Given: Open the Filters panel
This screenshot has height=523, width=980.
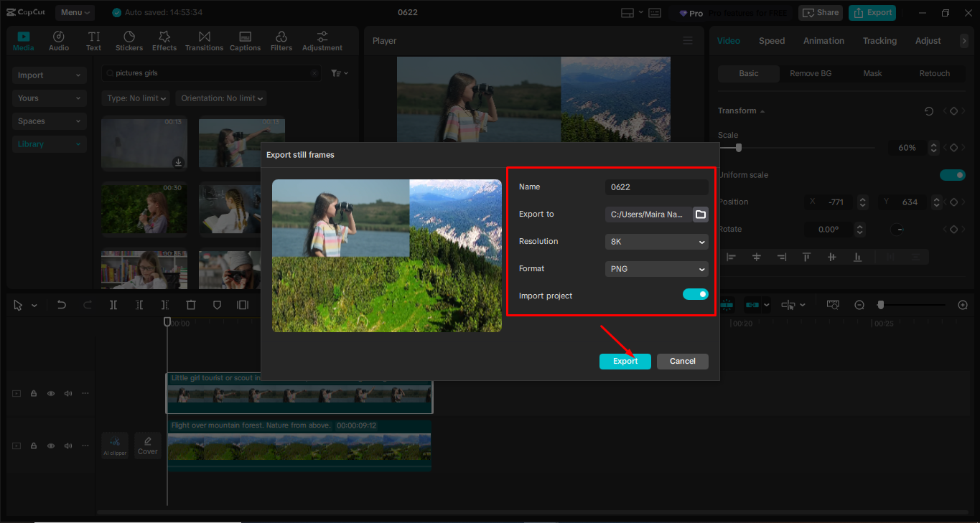Looking at the screenshot, I should point(281,40).
